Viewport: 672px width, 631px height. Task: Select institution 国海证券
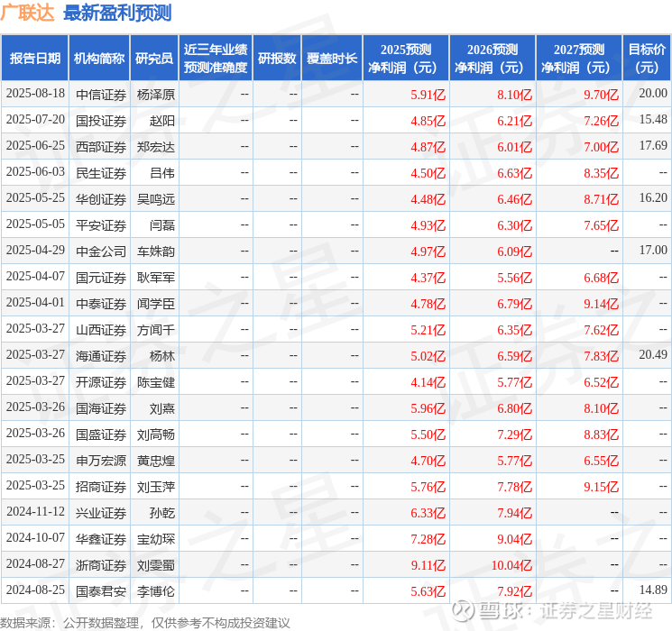[101, 408]
